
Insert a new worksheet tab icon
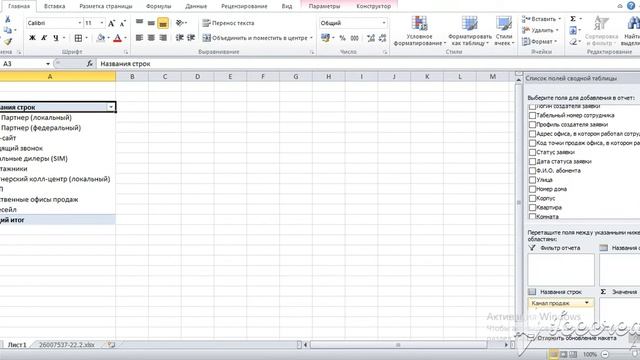coord(111,345)
